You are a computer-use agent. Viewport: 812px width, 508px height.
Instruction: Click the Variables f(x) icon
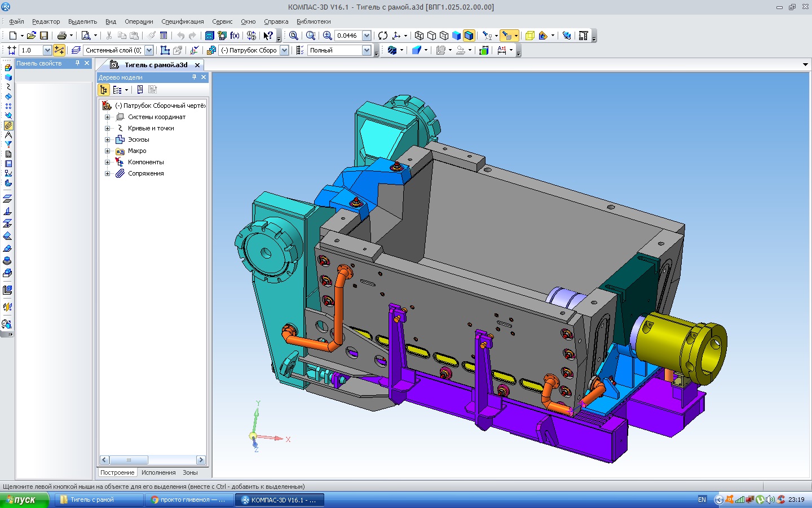[235, 36]
